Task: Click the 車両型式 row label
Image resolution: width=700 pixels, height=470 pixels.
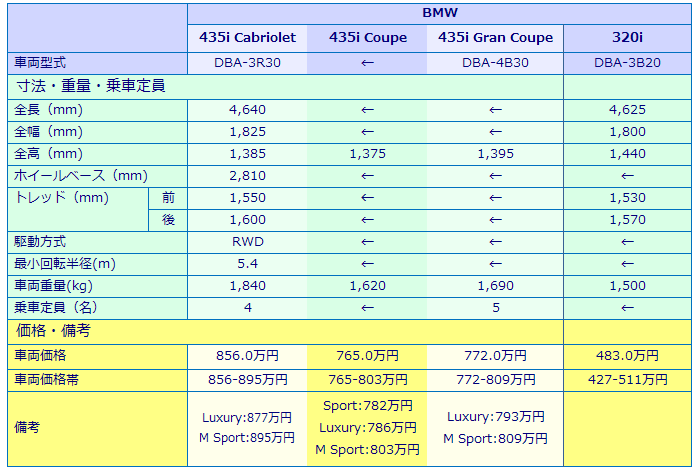Action: [97, 63]
